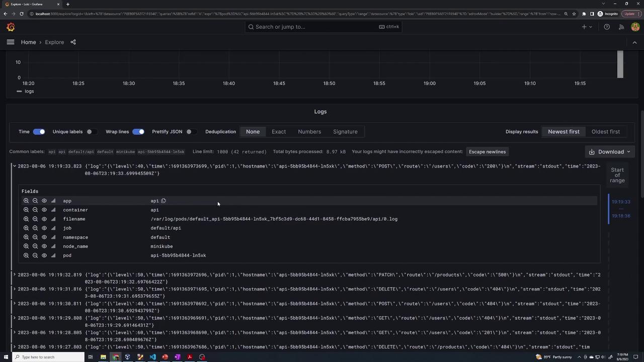Filter for value on app field
644x362 pixels.
pyautogui.click(x=26, y=201)
